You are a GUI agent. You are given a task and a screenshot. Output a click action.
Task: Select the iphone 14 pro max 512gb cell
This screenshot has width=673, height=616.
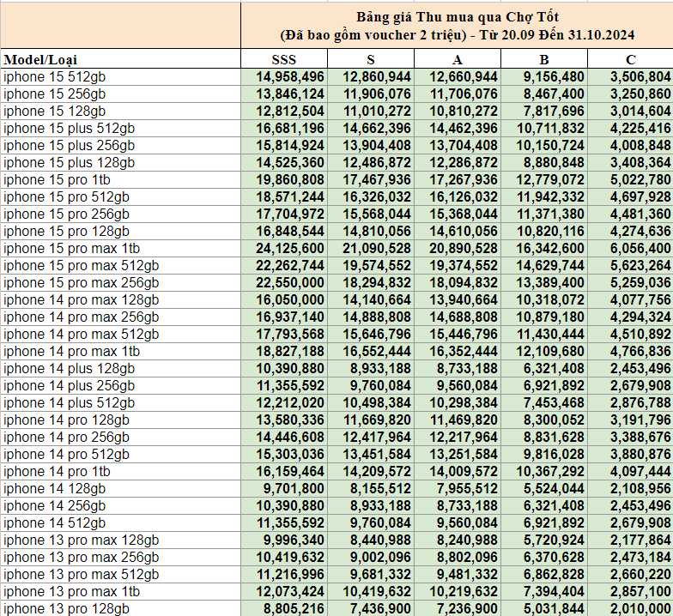(x=120, y=335)
